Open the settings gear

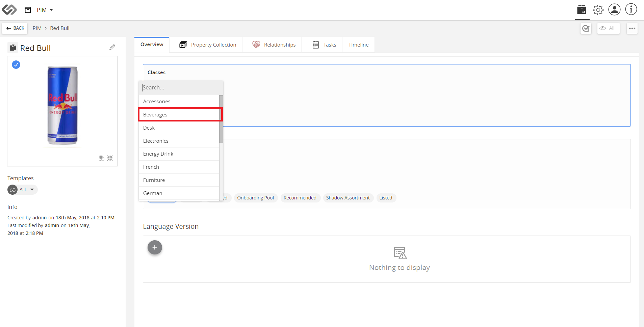click(x=598, y=10)
